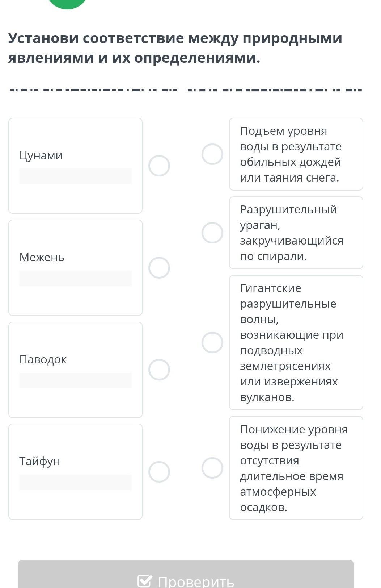
Task: Click the 'Гигантские разрушительные волны' definition card
Action: [x=296, y=342]
